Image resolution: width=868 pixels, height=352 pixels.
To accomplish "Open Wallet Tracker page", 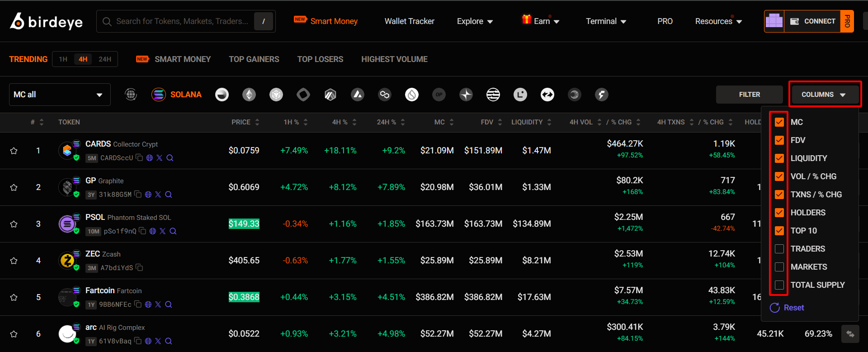I will click(410, 21).
